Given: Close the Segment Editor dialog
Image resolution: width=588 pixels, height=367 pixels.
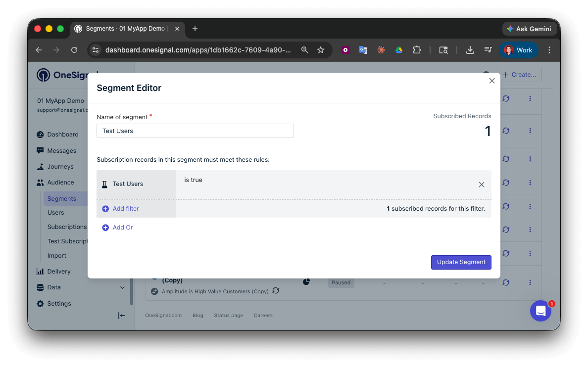Looking at the screenshot, I should [x=491, y=81].
